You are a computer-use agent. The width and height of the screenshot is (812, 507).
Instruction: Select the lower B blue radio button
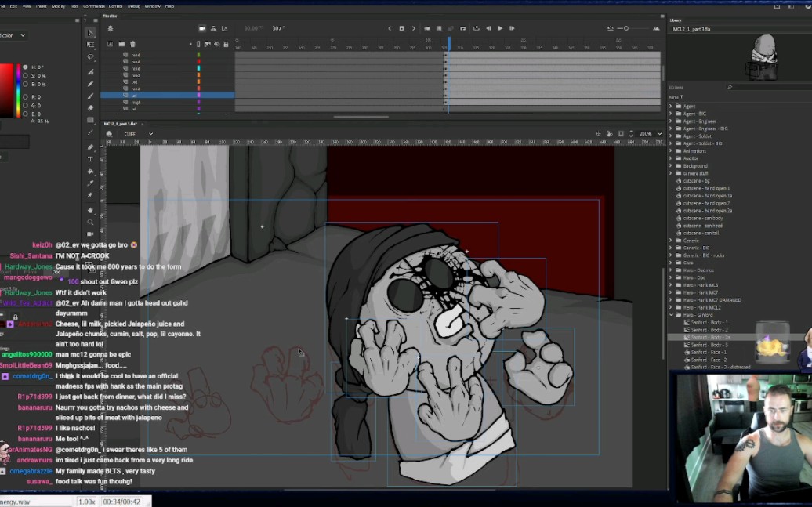pos(25,114)
